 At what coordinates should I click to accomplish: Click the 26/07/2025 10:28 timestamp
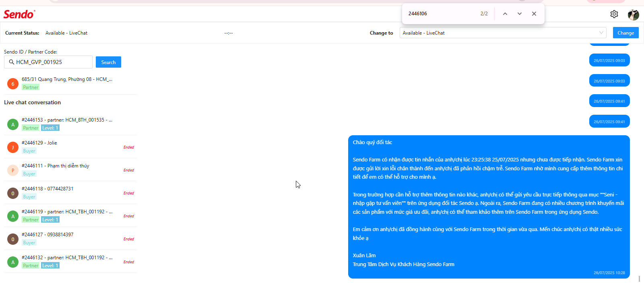[609, 273]
